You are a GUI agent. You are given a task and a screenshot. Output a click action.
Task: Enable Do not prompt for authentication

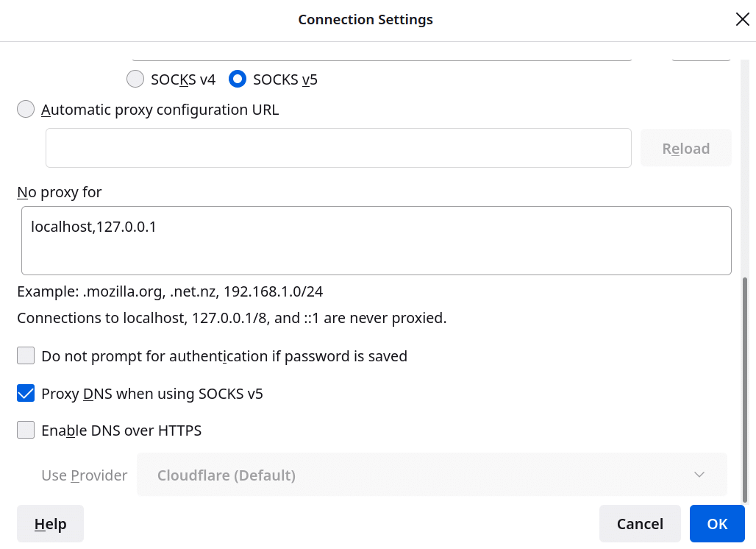coord(26,356)
